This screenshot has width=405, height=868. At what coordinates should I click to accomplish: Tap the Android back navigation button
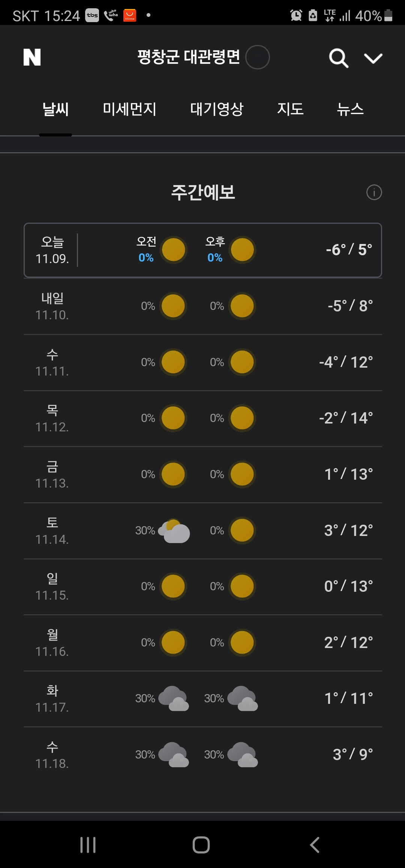click(x=315, y=845)
